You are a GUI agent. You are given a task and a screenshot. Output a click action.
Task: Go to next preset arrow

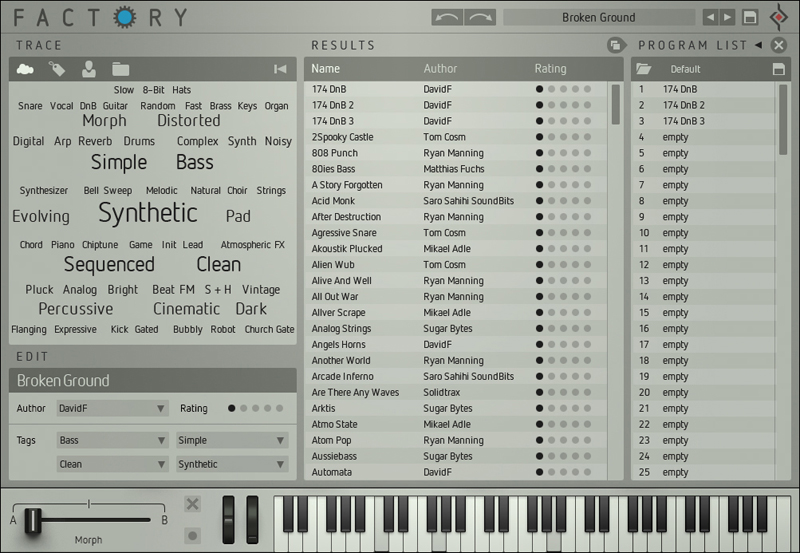728,17
